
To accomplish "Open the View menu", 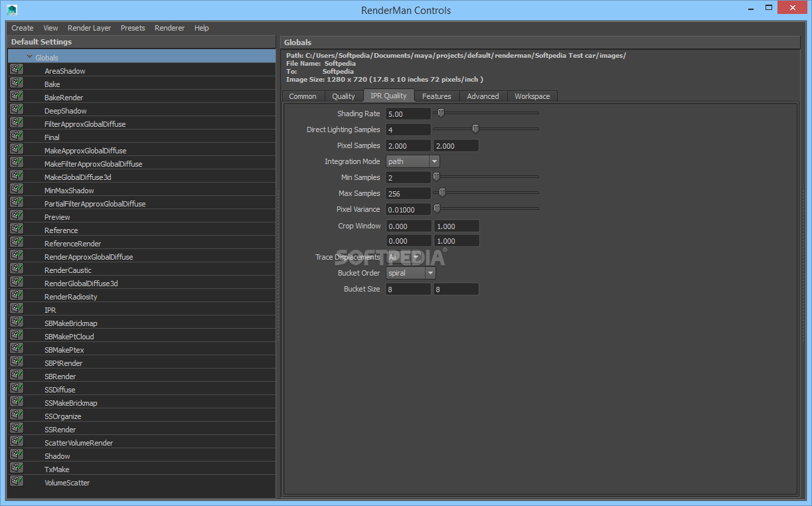I will (x=50, y=28).
